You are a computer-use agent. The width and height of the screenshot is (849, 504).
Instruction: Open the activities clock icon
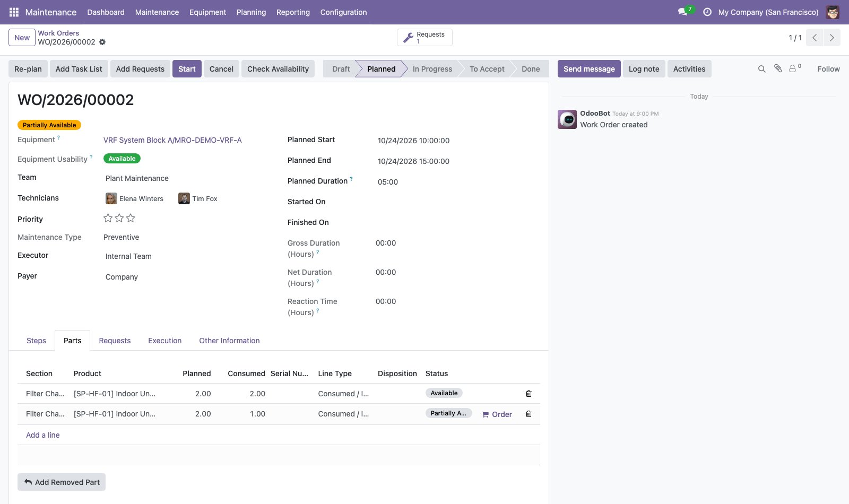(x=707, y=12)
